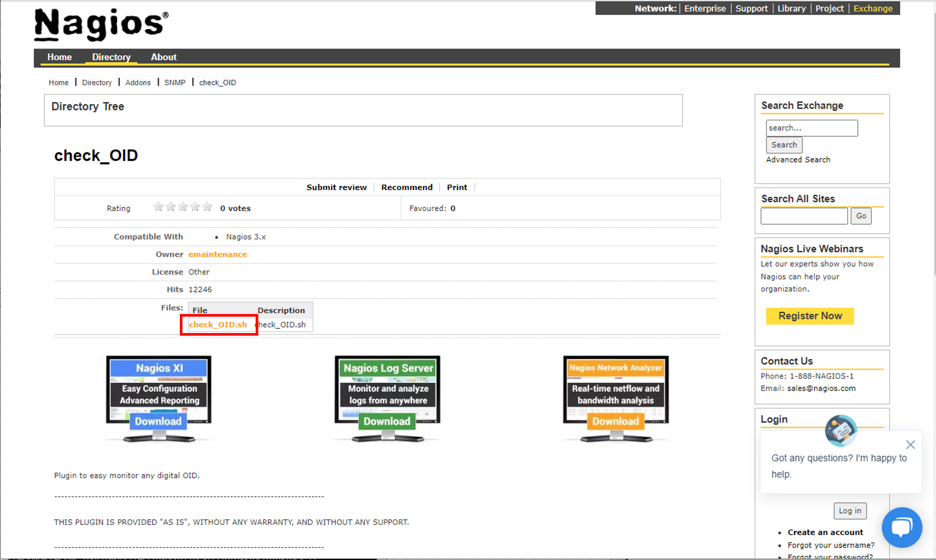The image size is (936, 560).
Task: Click SNMP in the breadcrumb
Action: point(175,82)
